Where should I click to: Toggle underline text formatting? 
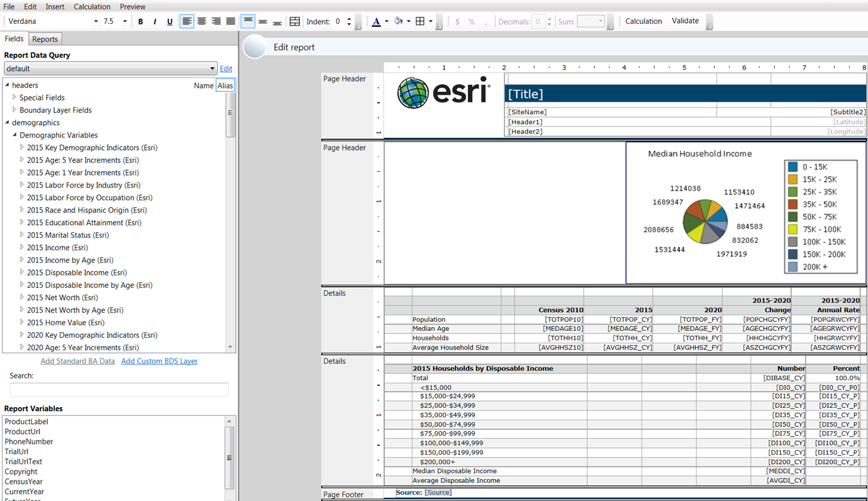click(x=170, y=22)
